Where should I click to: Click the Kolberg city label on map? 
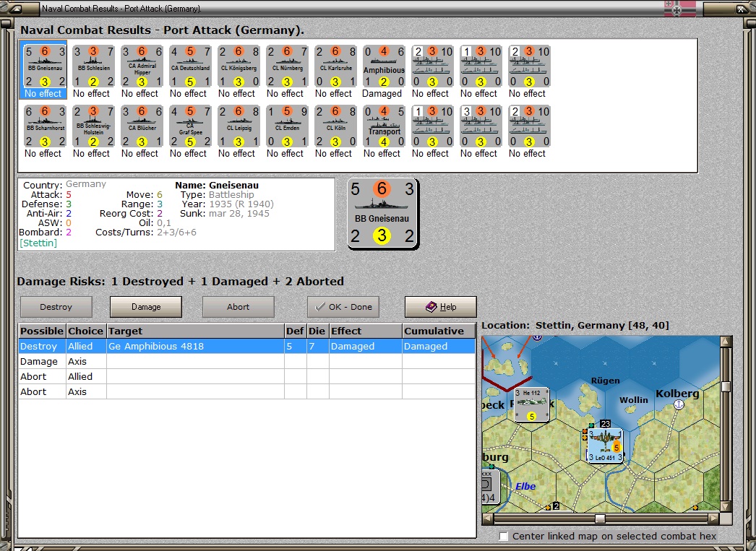click(x=677, y=394)
